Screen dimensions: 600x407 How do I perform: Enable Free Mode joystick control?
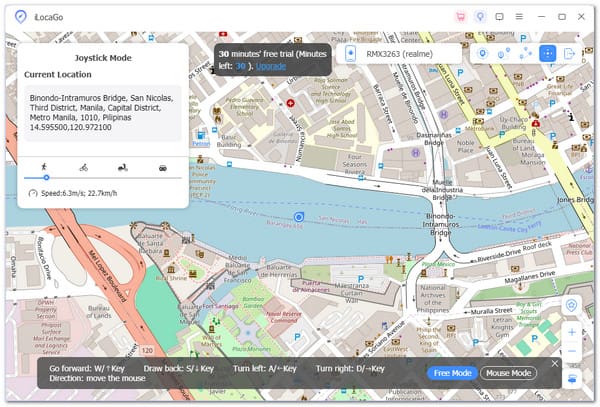point(452,373)
